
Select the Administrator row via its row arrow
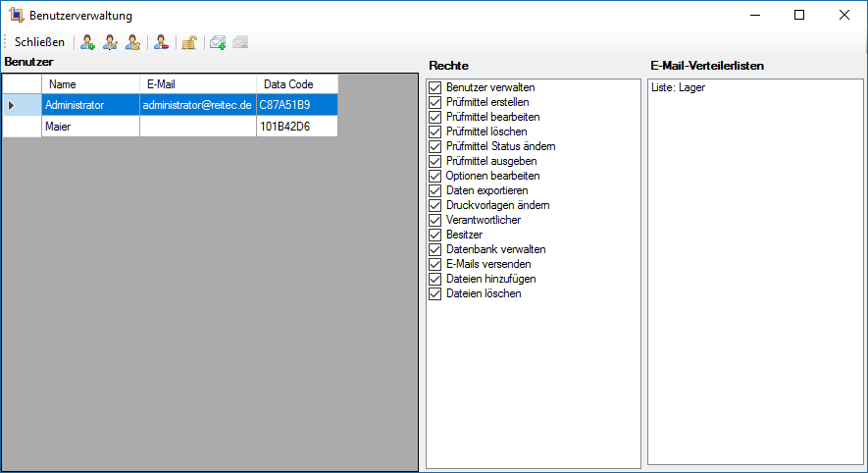tap(12, 105)
